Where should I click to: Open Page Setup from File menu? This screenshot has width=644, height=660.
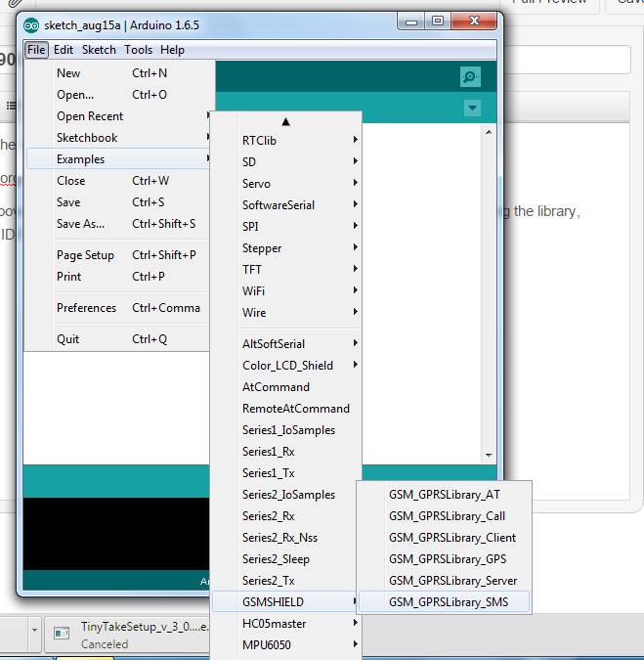pos(118,255)
